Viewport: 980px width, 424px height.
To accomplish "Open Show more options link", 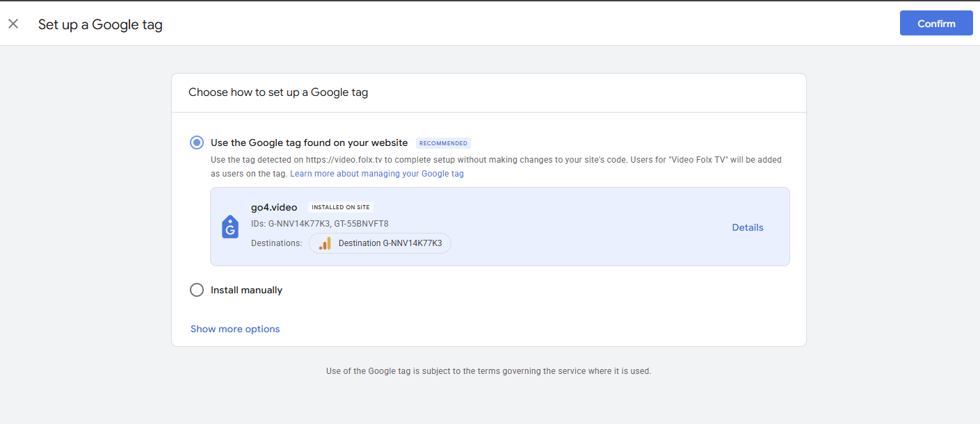I will pos(235,329).
